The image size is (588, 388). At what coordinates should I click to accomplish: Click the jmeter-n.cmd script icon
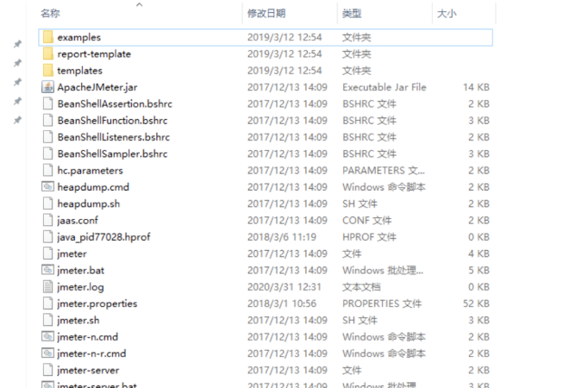47,336
